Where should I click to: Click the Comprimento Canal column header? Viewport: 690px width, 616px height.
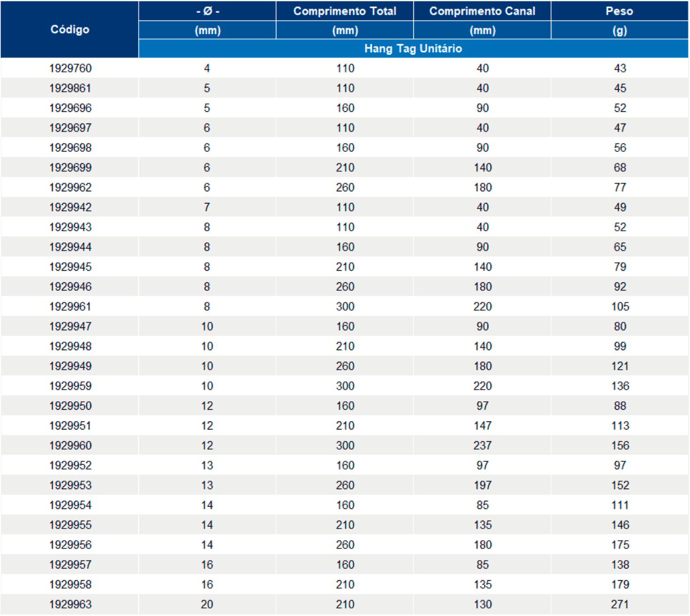(482, 11)
